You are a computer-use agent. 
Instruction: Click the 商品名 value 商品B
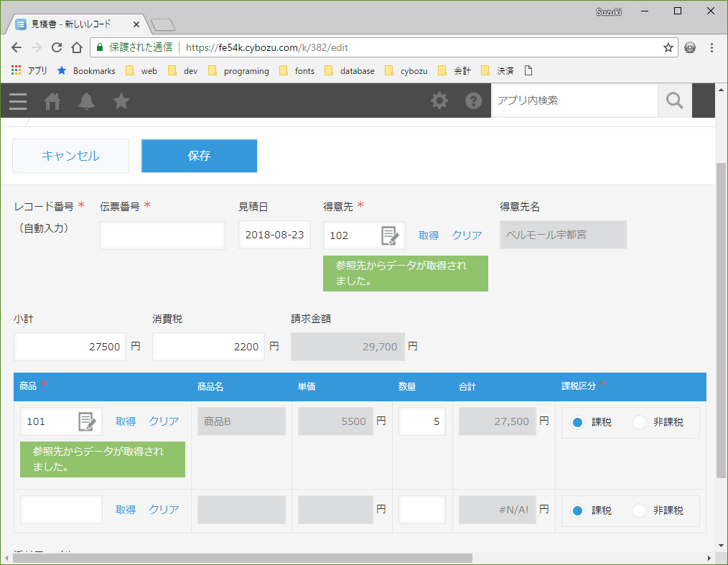241,421
